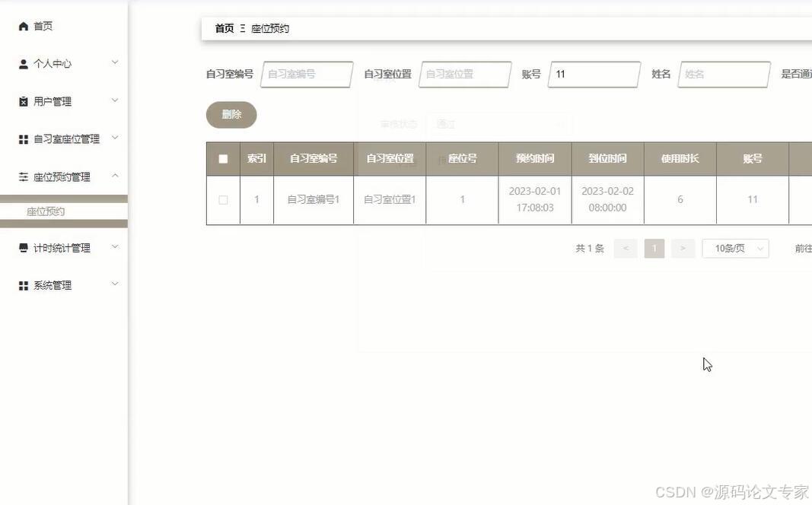This screenshot has height=505, width=812.
Task: Click the 账号 input containing 11
Action: (594, 74)
